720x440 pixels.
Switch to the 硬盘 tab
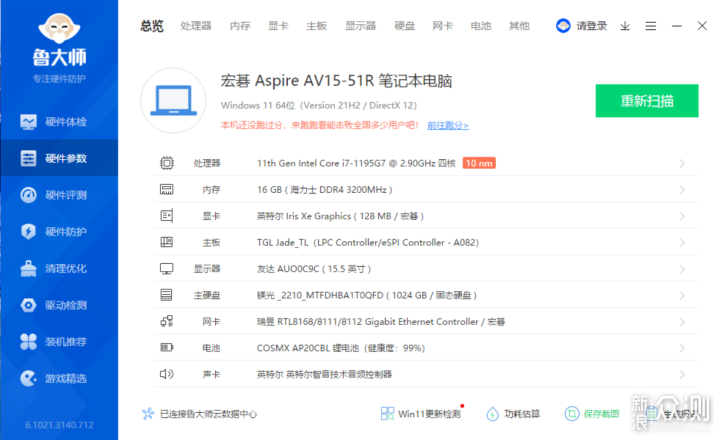click(405, 26)
